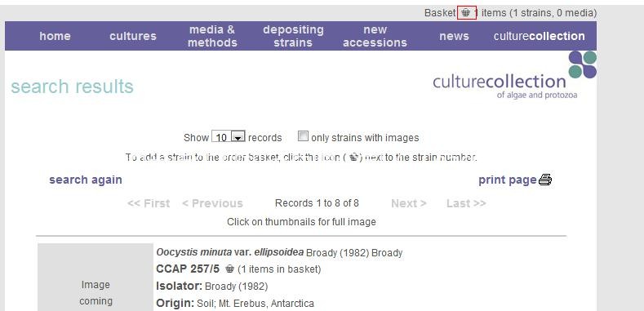Viewport: 644px width, 311px height.
Task: Expand the Show records dropdown arrow
Action: 238,137
